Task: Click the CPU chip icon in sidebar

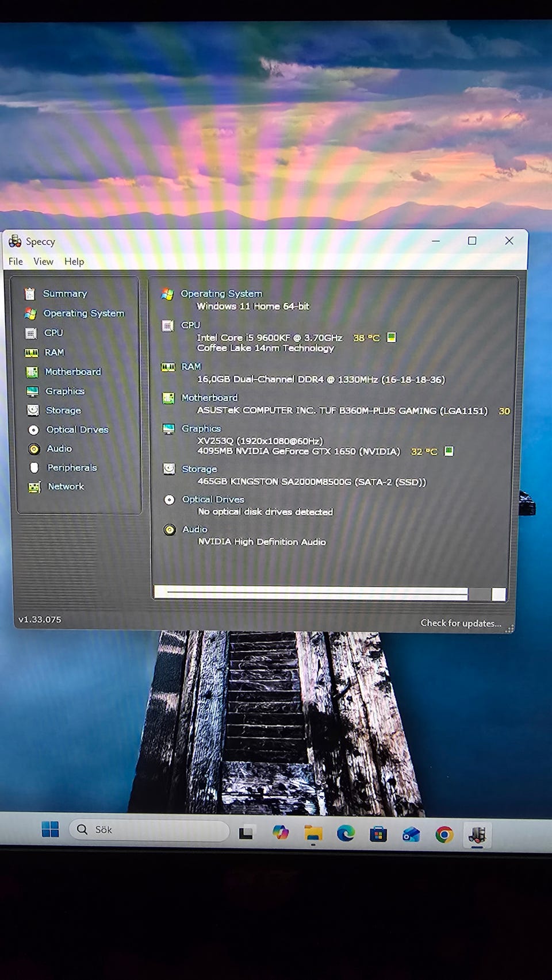Action: (31, 333)
